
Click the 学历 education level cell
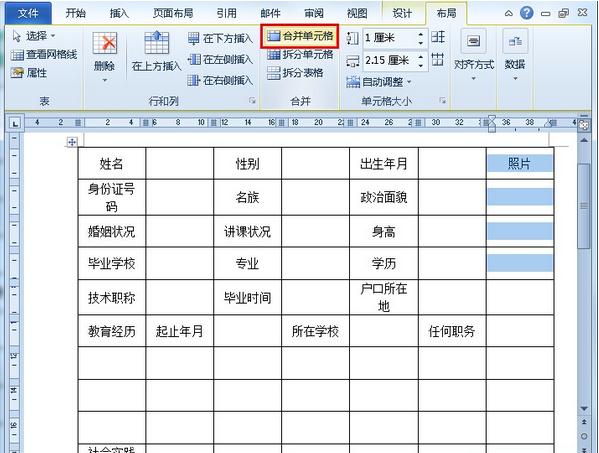(384, 263)
